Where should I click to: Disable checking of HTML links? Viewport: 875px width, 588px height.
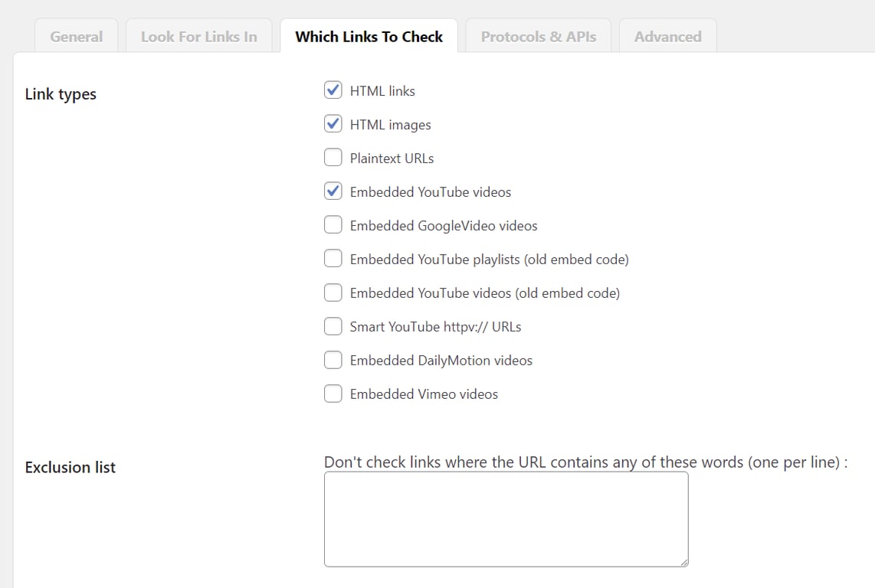coord(333,90)
